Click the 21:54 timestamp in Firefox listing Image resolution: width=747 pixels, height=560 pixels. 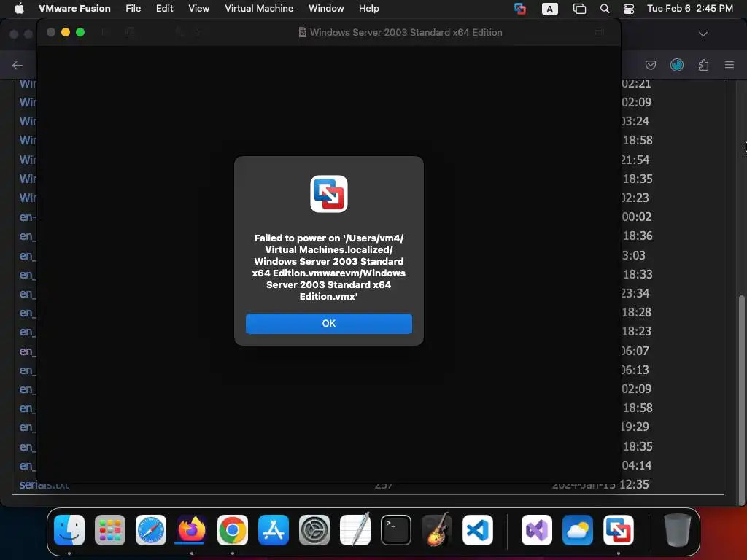click(635, 160)
